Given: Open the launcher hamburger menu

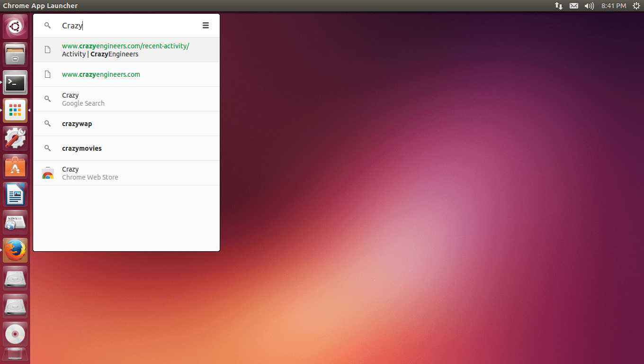Looking at the screenshot, I should [x=206, y=26].
